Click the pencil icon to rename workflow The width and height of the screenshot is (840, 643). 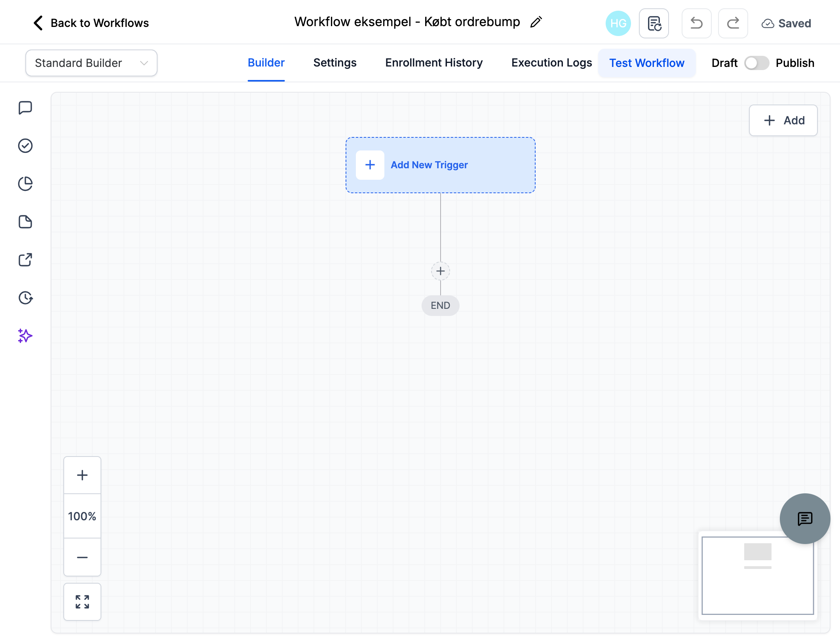coord(536,22)
